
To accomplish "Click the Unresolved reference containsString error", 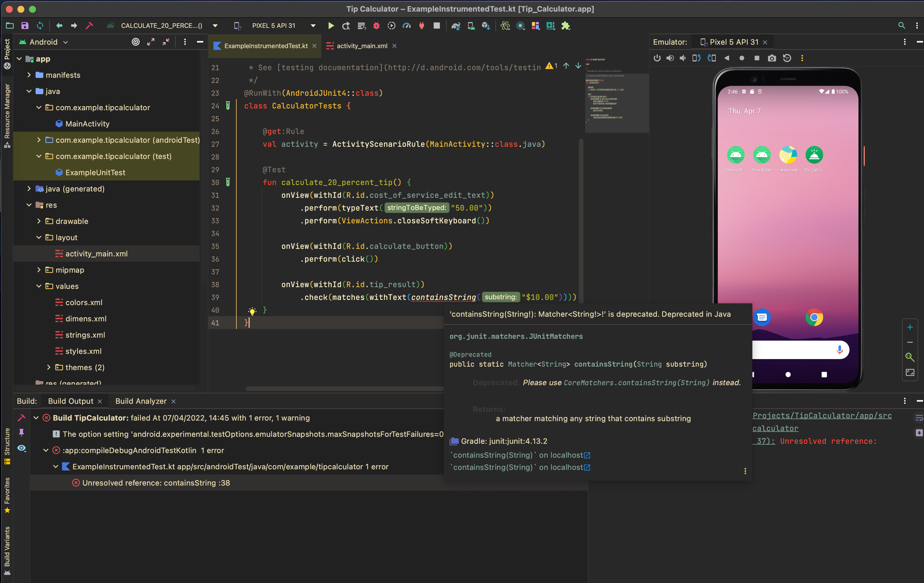I will 156,483.
